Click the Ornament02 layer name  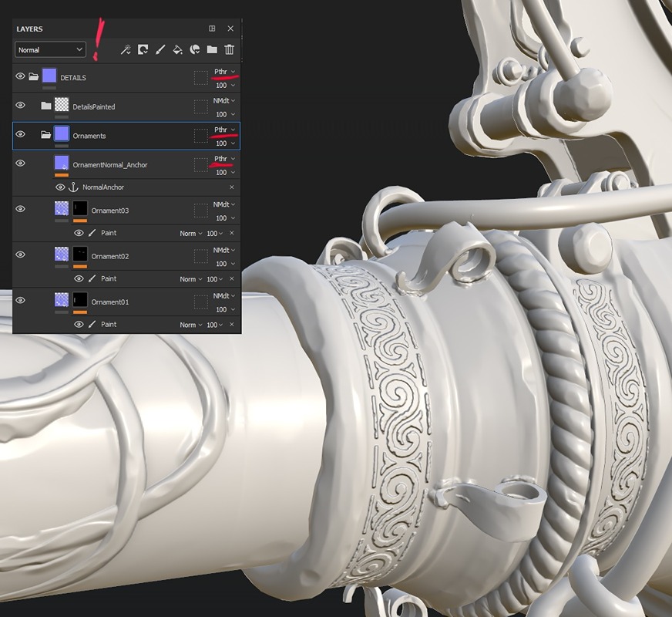pos(109,256)
